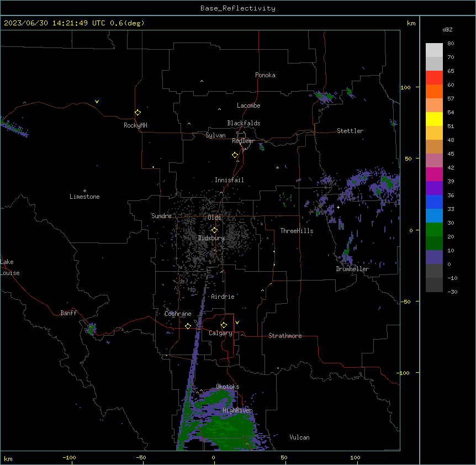Click the yellow V marker northeast of Calgary
Image resolution: width=476 pixels, height=465 pixels.
[x=237, y=323]
